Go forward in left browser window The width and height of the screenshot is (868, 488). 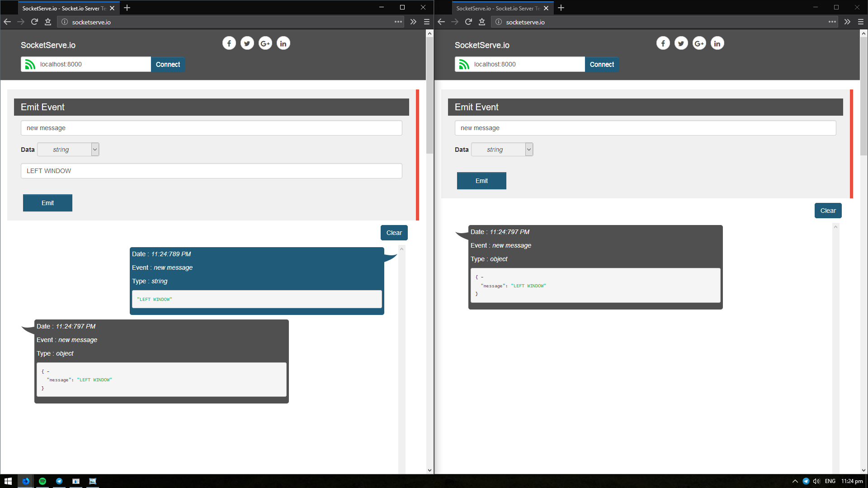click(x=21, y=22)
